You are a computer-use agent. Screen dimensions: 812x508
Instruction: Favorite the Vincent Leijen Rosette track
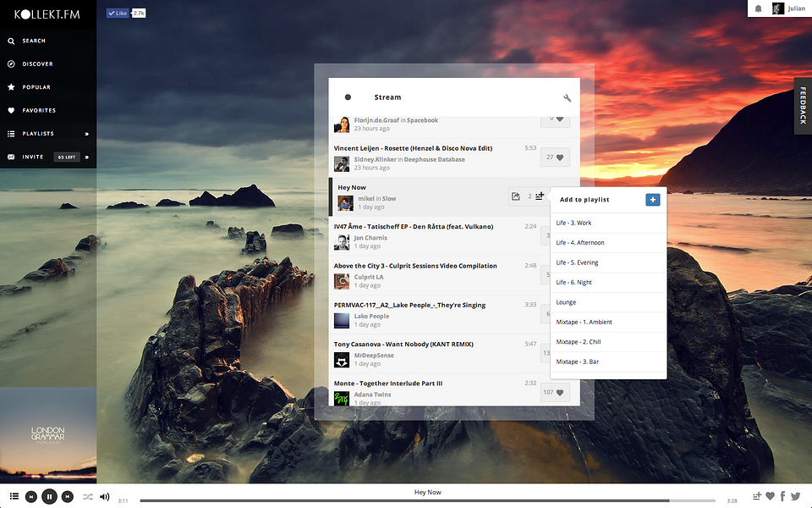pyautogui.click(x=555, y=157)
